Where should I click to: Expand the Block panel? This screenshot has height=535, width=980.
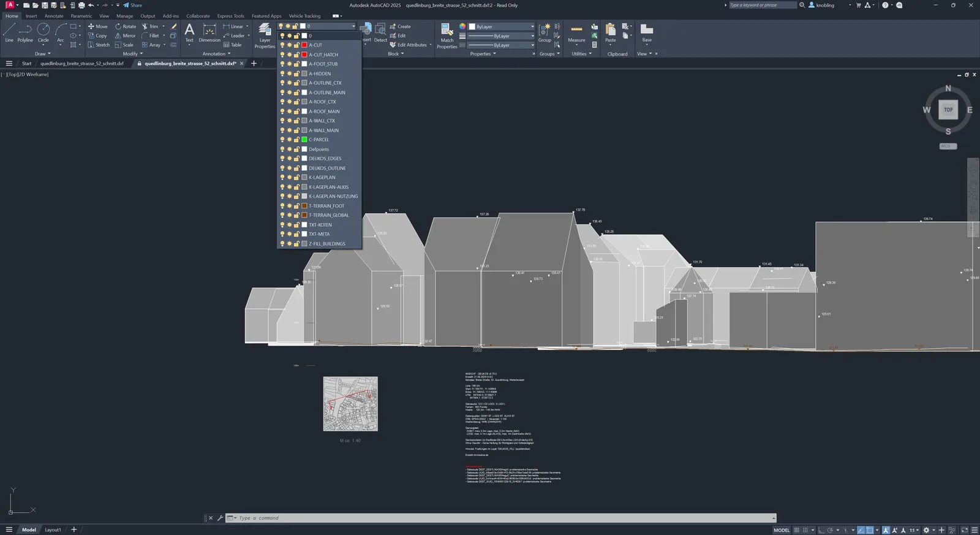396,54
